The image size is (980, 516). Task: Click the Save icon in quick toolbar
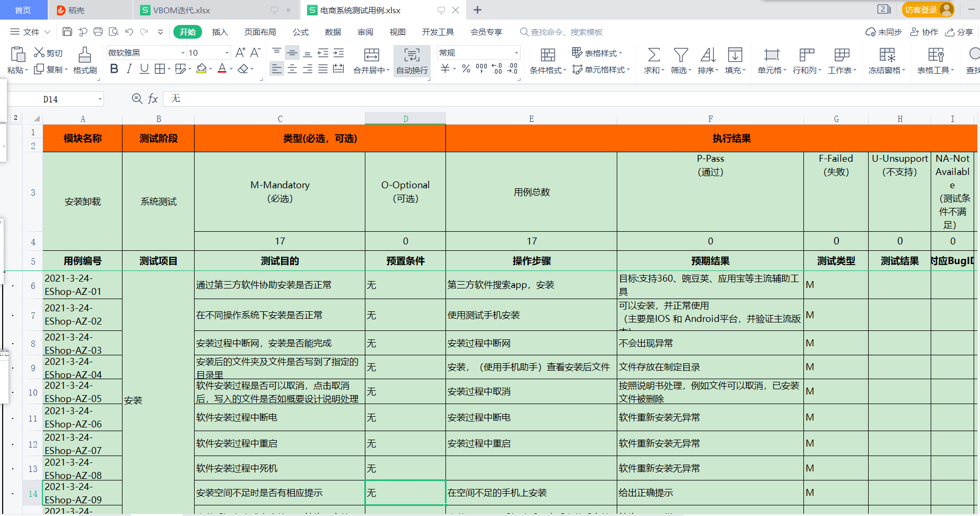click(x=67, y=32)
